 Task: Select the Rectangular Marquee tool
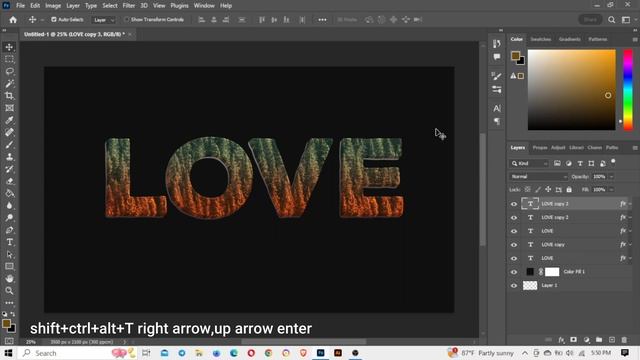(9, 59)
